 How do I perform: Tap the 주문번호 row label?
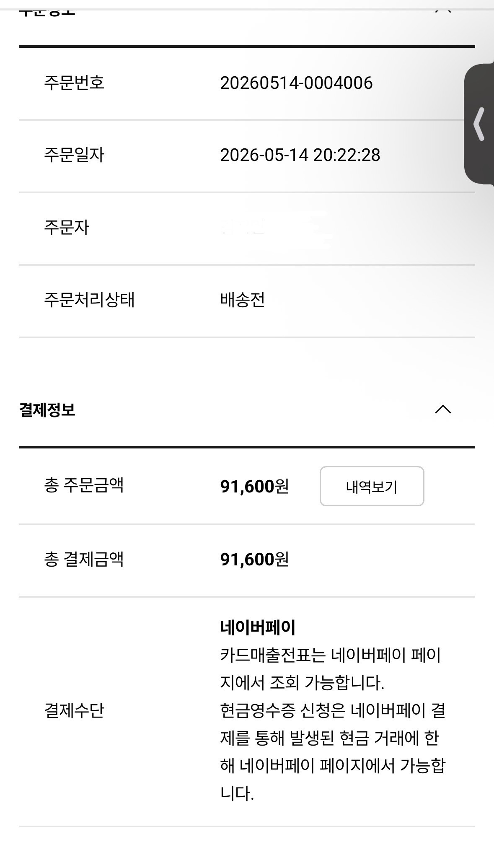coord(74,83)
